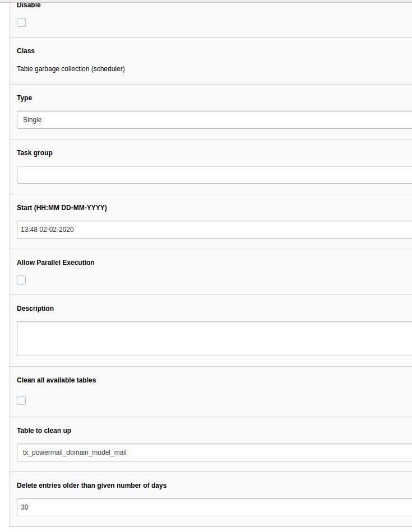
Task: Click the Start (HH:MM DD-MM-YYYY) label
Action: 62,207
